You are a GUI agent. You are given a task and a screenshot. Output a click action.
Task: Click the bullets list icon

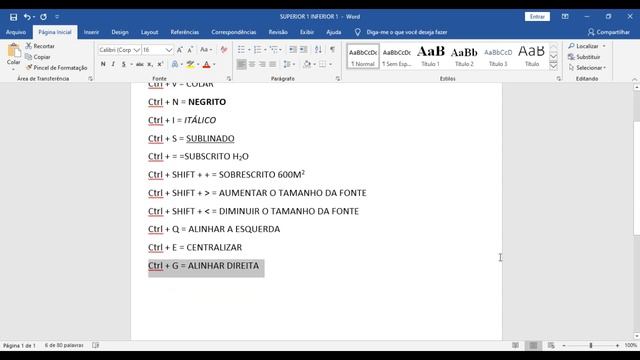[x=241, y=50]
